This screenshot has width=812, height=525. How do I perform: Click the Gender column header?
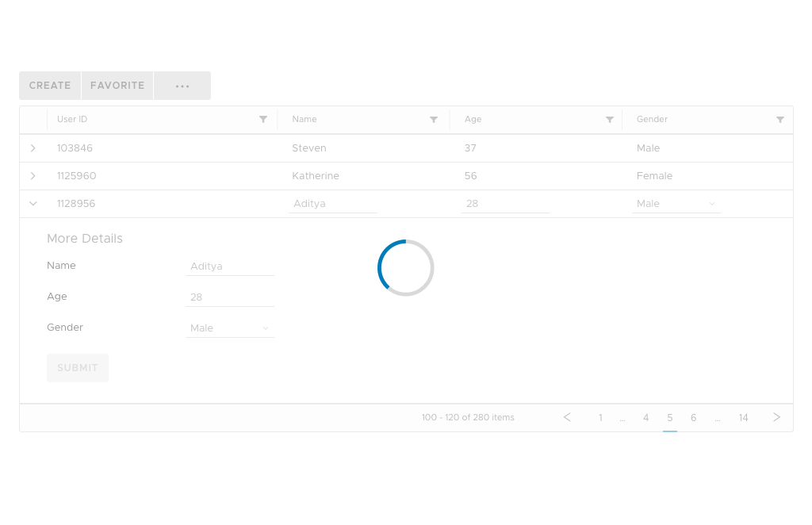(x=652, y=119)
